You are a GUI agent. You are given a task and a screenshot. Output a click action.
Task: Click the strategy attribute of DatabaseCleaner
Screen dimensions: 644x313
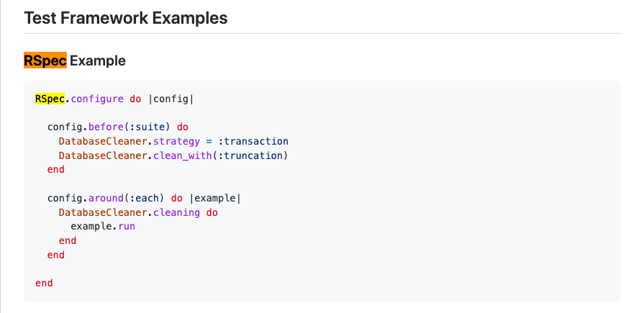click(171, 141)
